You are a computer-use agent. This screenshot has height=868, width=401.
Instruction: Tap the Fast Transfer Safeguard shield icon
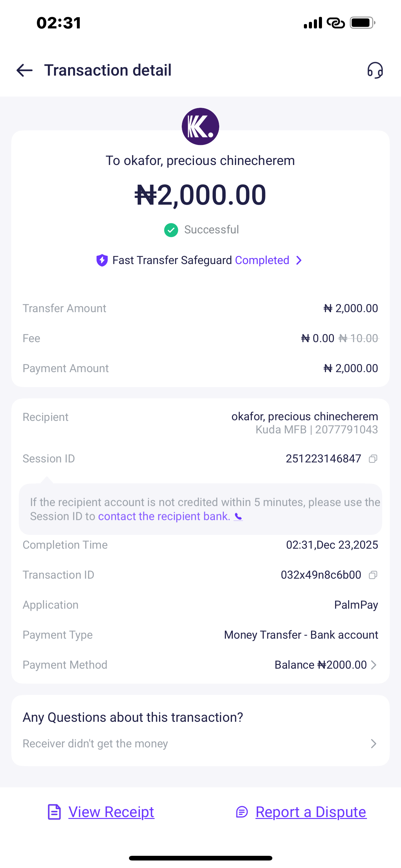pos(102,261)
